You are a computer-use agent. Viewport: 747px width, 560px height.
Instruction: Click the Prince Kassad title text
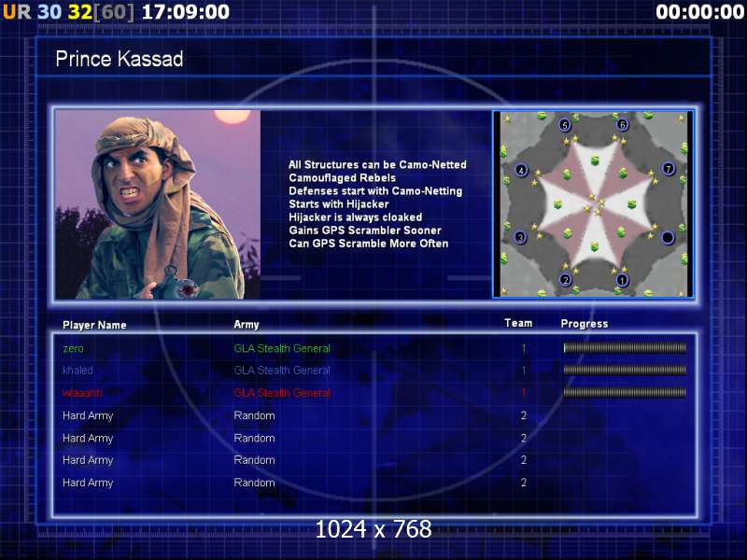click(x=120, y=59)
